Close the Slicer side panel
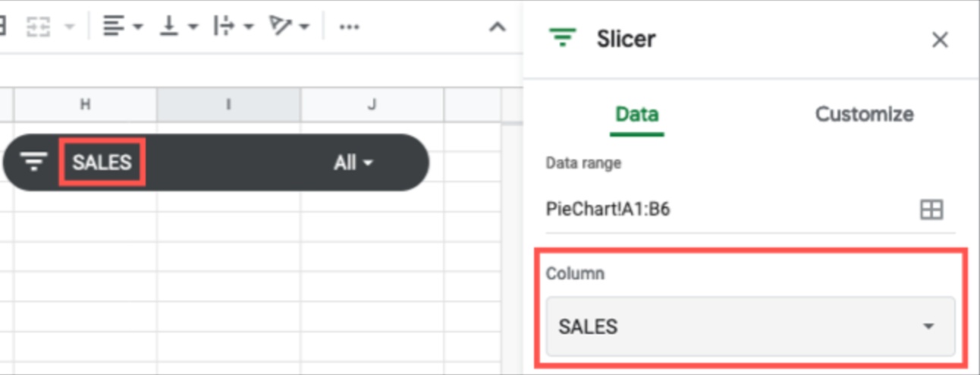980x375 pixels. click(940, 39)
